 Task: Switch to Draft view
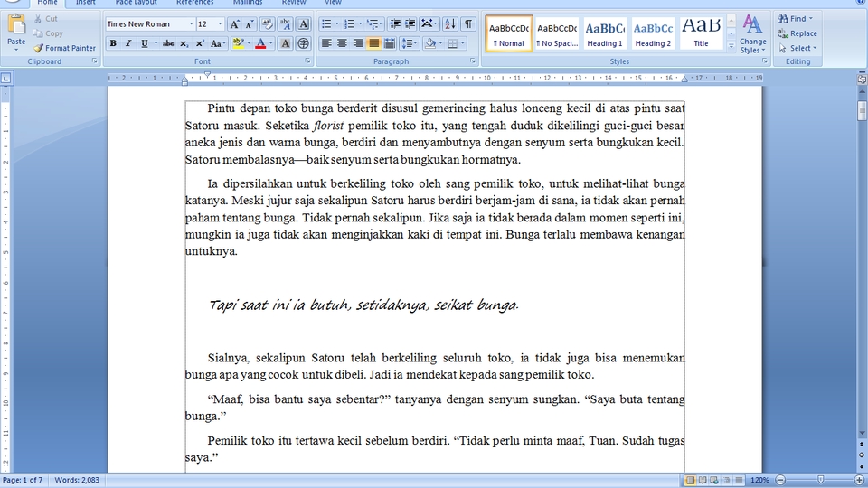coord(739,480)
